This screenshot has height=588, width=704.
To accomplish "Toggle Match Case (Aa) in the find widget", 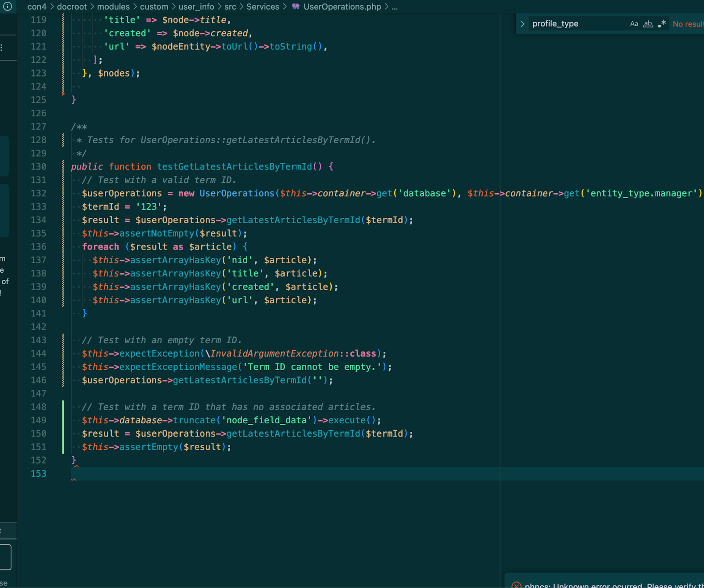I will point(634,24).
